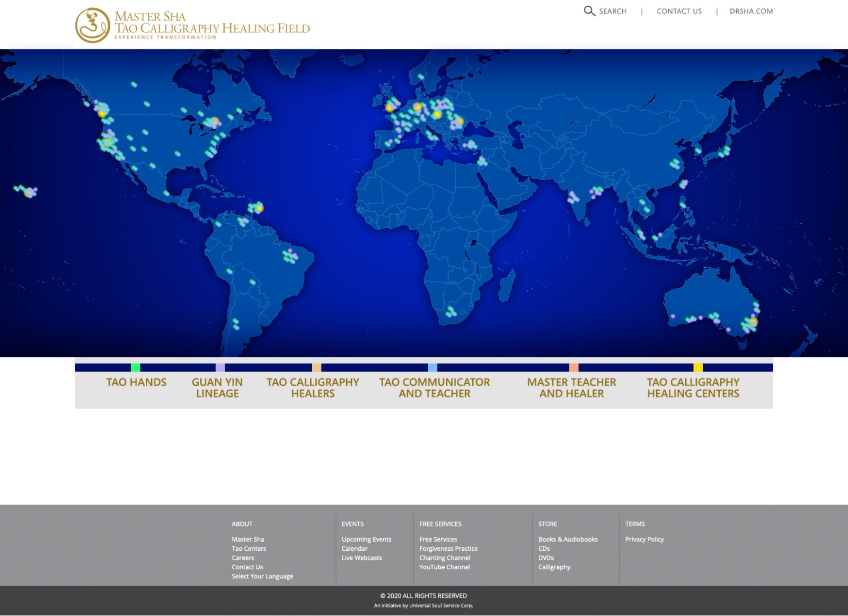Click the map marker cluster in Brazil

pyautogui.click(x=290, y=257)
